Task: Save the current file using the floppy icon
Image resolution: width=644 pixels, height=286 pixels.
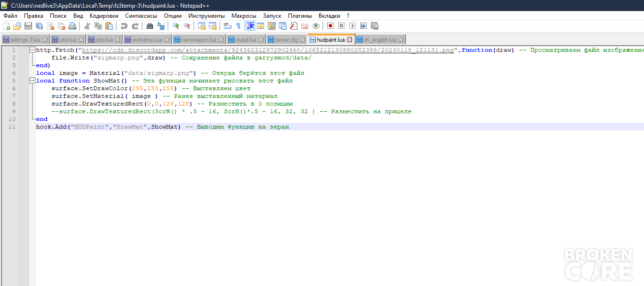Action: coord(28,26)
